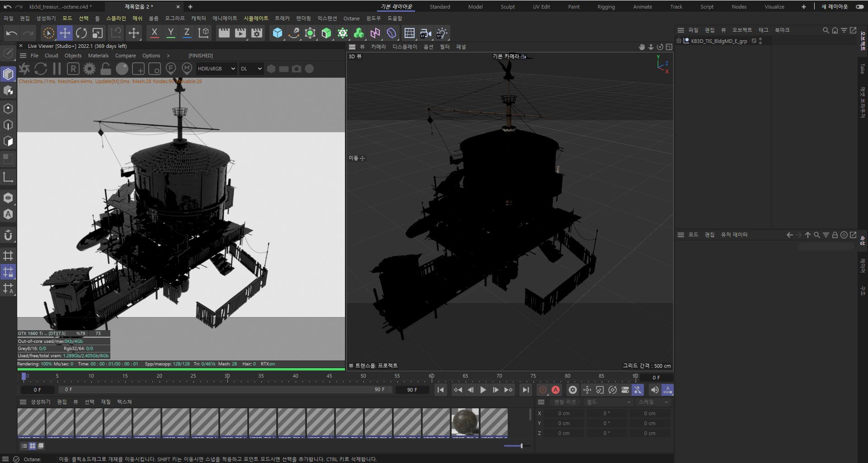
Task: Toggle autokeying red A button
Action: [556, 390]
